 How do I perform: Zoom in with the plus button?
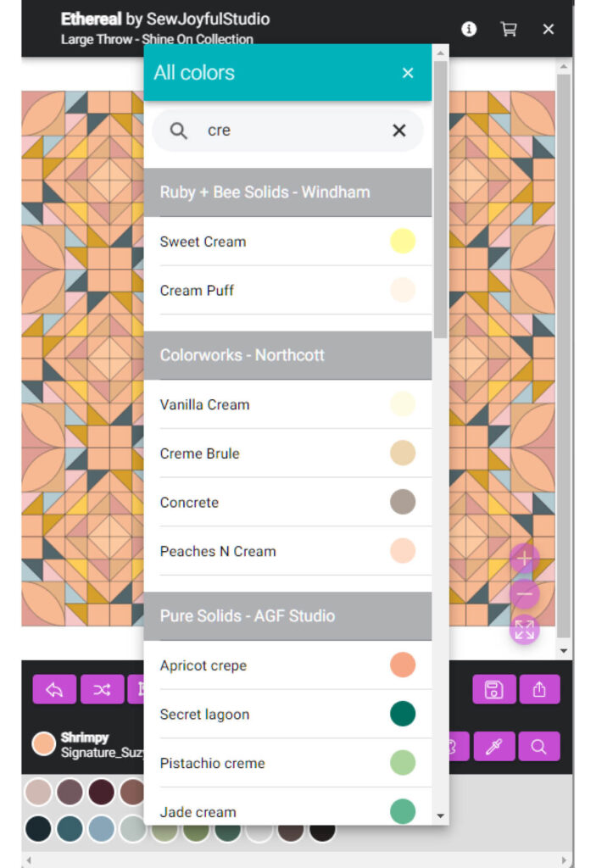click(524, 559)
